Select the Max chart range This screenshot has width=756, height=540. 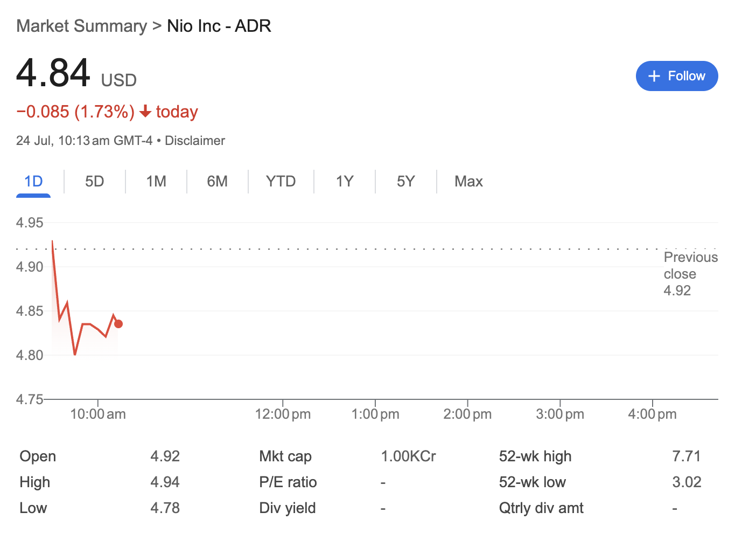tap(469, 182)
